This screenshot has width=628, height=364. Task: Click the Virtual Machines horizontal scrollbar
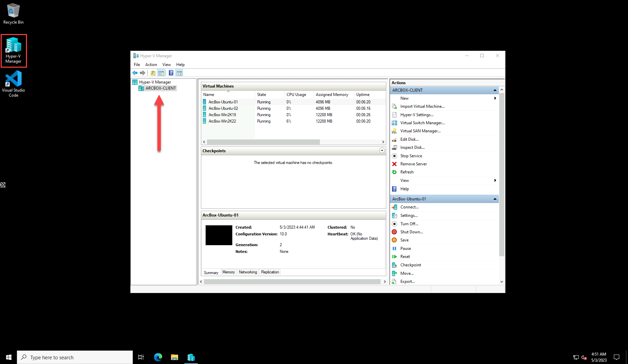[263, 142]
